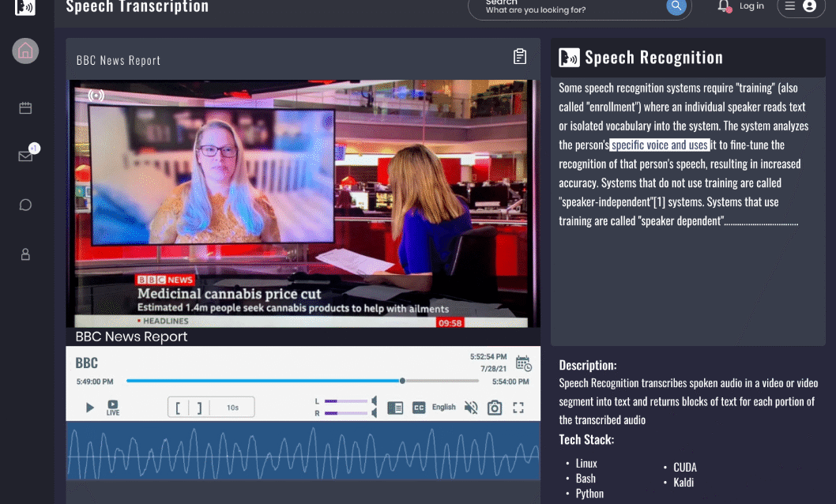Click the BBC channel name in the player

[x=86, y=363]
